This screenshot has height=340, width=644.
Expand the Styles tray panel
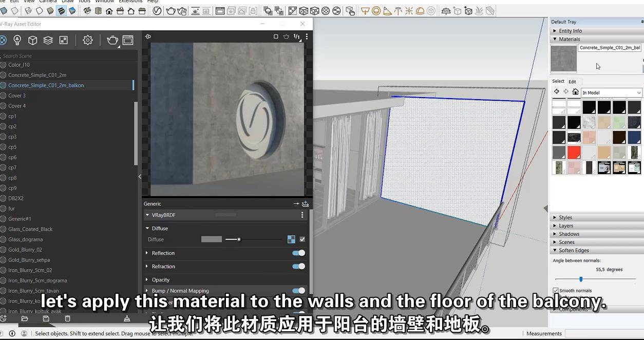tap(596, 217)
